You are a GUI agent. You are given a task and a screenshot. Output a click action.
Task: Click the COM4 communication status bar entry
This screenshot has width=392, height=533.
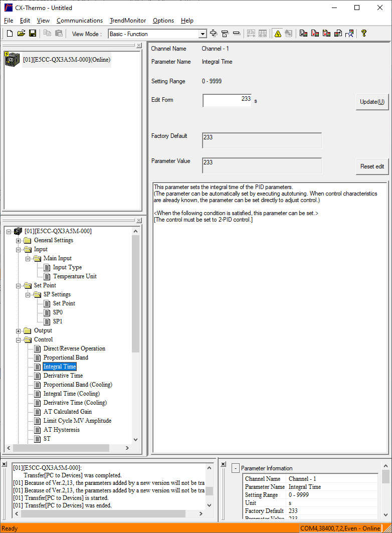(340, 528)
